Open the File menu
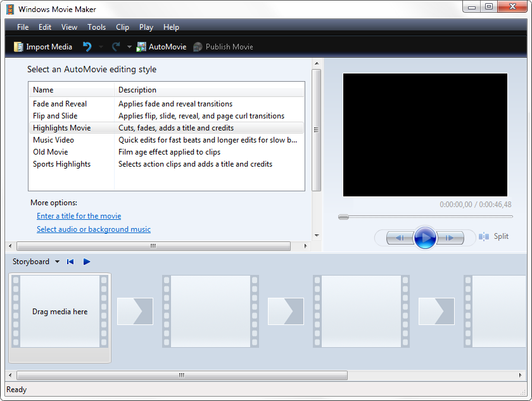The width and height of the screenshot is (532, 401). point(23,27)
